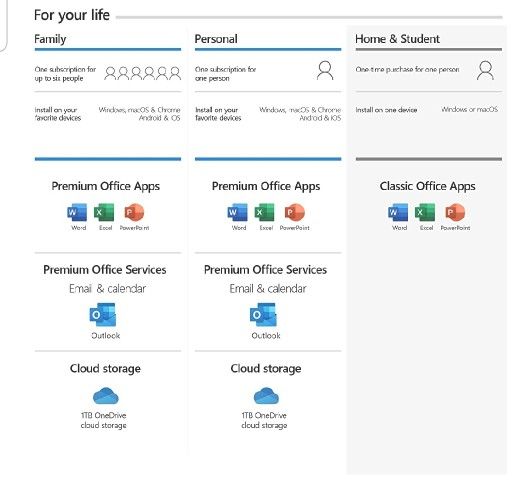
Task: Click 'Premium Office Apps' heading in Family column
Action: (106, 186)
